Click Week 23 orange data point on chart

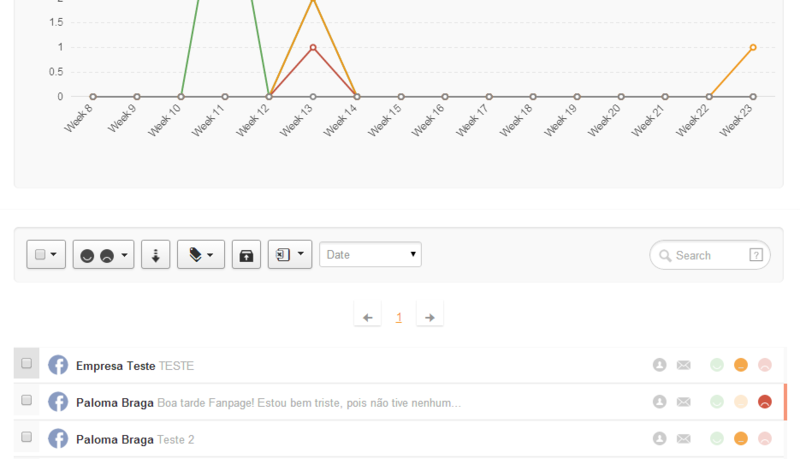[752, 47]
